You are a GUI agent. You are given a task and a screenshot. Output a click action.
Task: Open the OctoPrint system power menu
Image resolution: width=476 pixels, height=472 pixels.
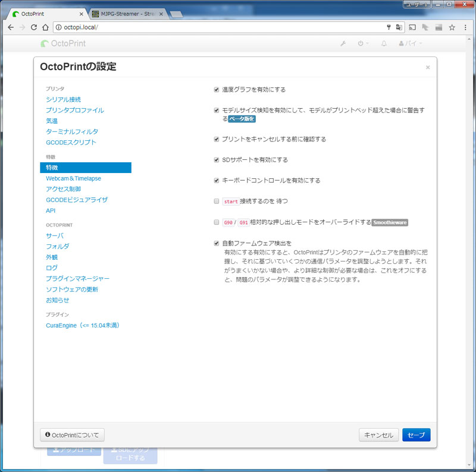(363, 43)
